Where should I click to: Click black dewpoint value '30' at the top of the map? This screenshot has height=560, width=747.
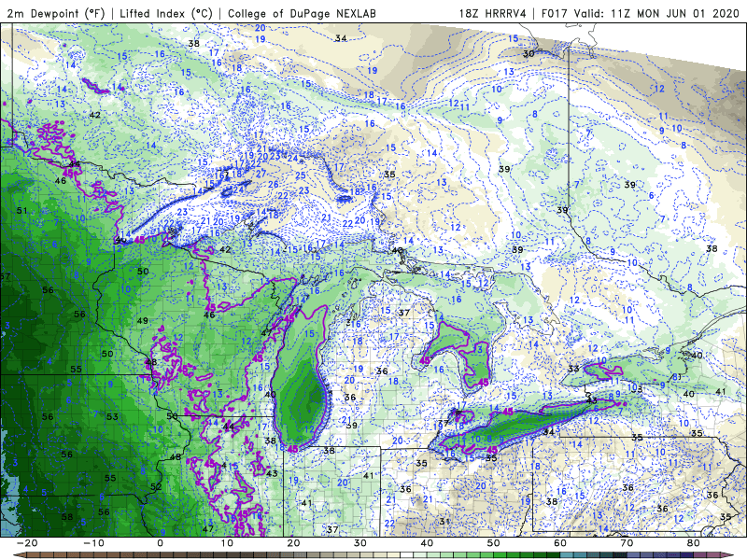click(x=529, y=54)
